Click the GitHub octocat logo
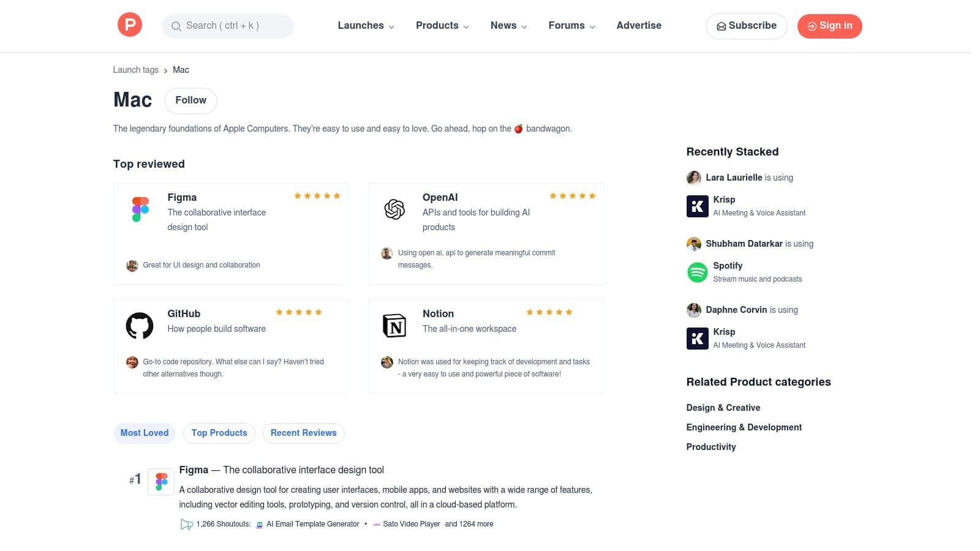The width and height of the screenshot is (980, 551). tap(140, 326)
